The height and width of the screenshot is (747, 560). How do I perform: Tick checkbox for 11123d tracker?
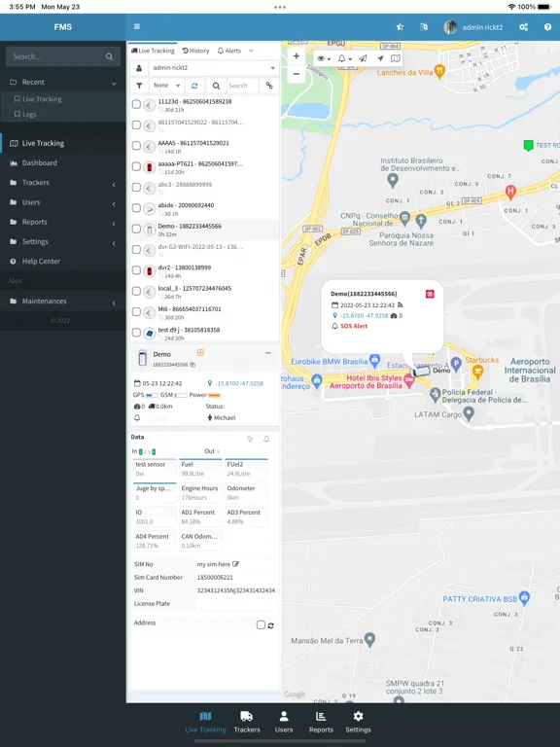[136, 104]
